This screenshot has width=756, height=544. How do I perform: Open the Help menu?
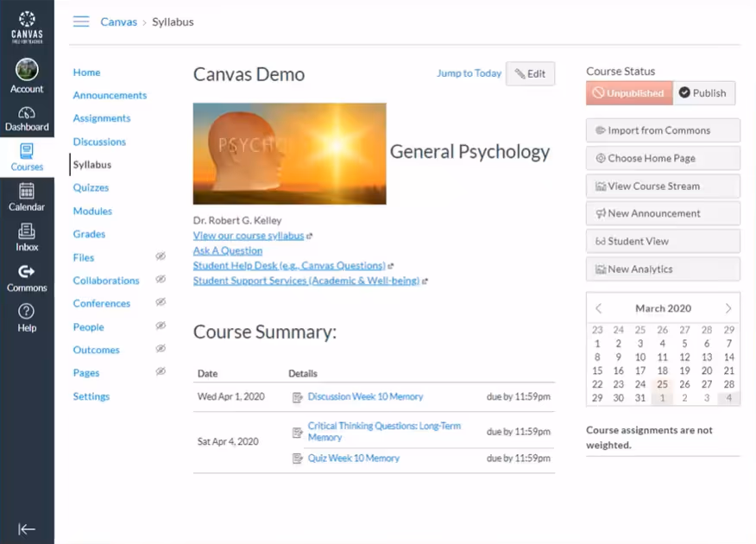(x=27, y=319)
